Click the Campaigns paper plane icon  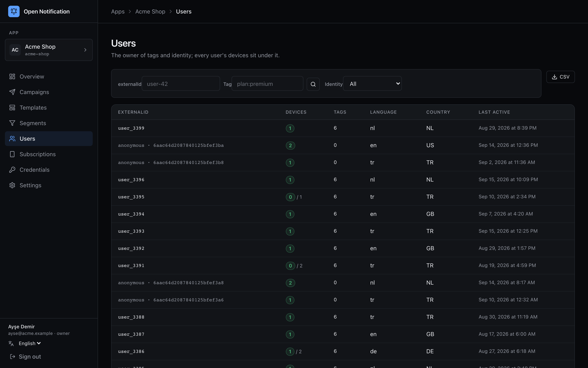point(12,92)
